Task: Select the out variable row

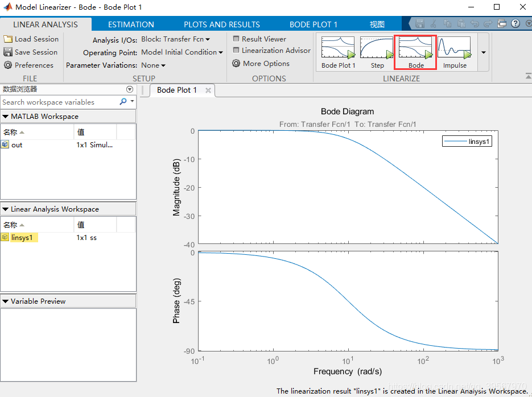Action: 68,145
